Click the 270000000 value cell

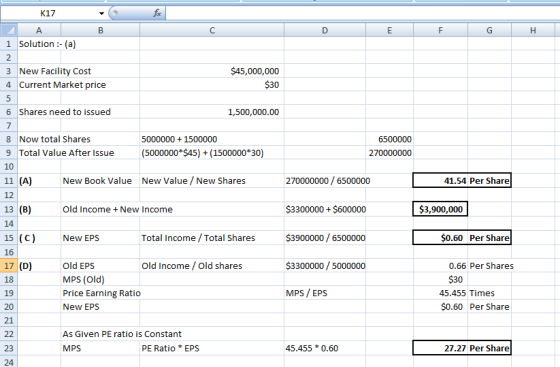390,153
